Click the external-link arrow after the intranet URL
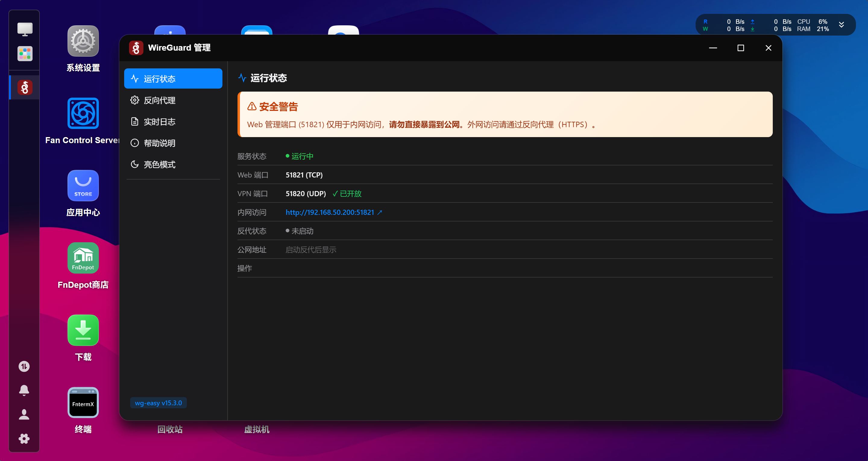This screenshot has width=868, height=461. (x=380, y=212)
